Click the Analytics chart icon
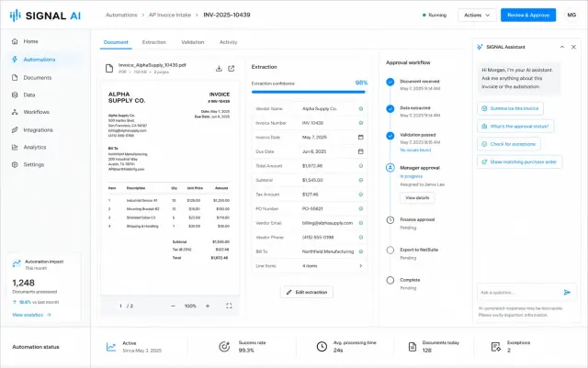 click(x=15, y=147)
